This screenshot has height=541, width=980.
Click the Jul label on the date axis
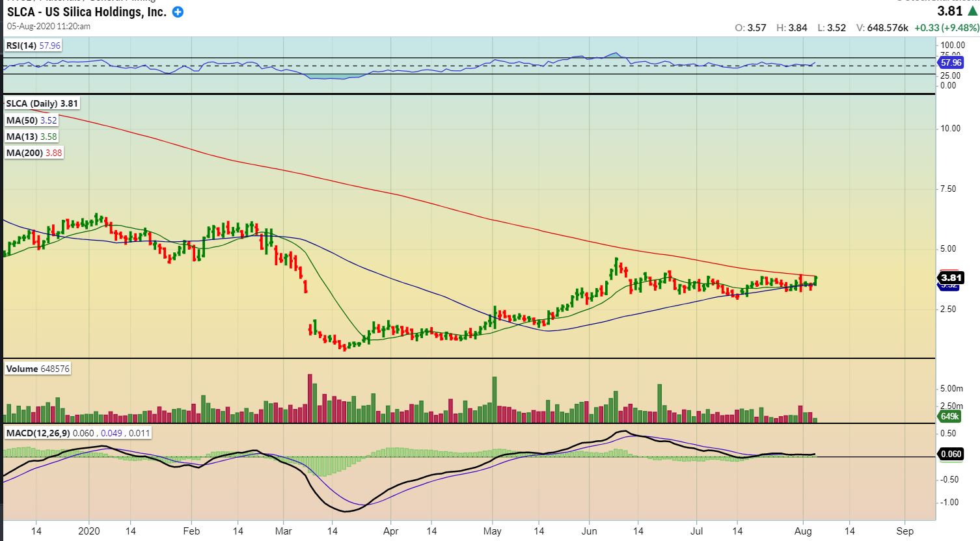tap(696, 531)
